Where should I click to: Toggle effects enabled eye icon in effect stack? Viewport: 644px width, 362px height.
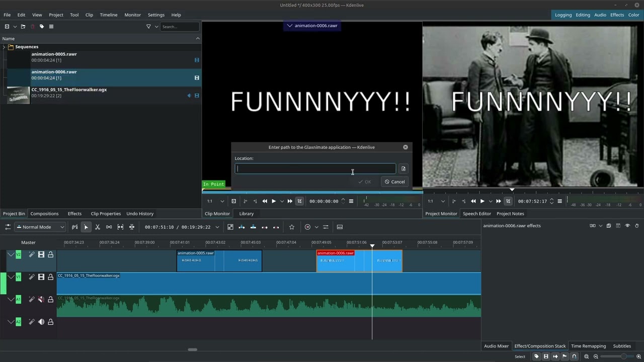click(627, 226)
